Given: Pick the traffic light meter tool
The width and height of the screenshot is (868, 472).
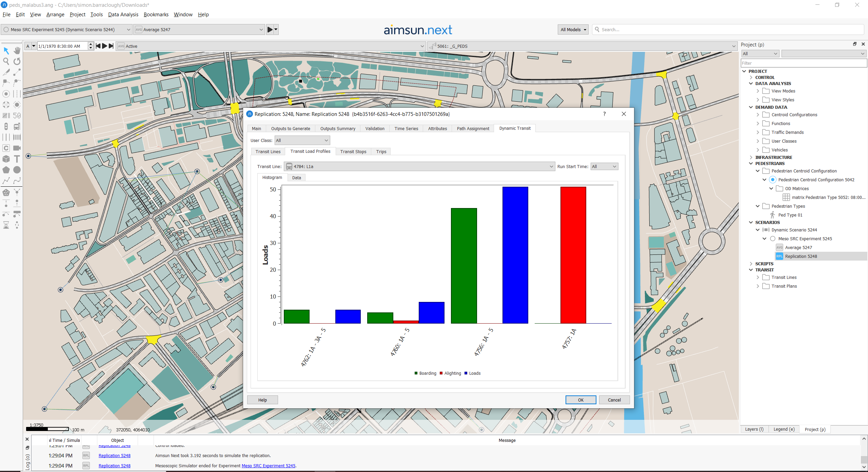Looking at the screenshot, I should click(x=6, y=126).
